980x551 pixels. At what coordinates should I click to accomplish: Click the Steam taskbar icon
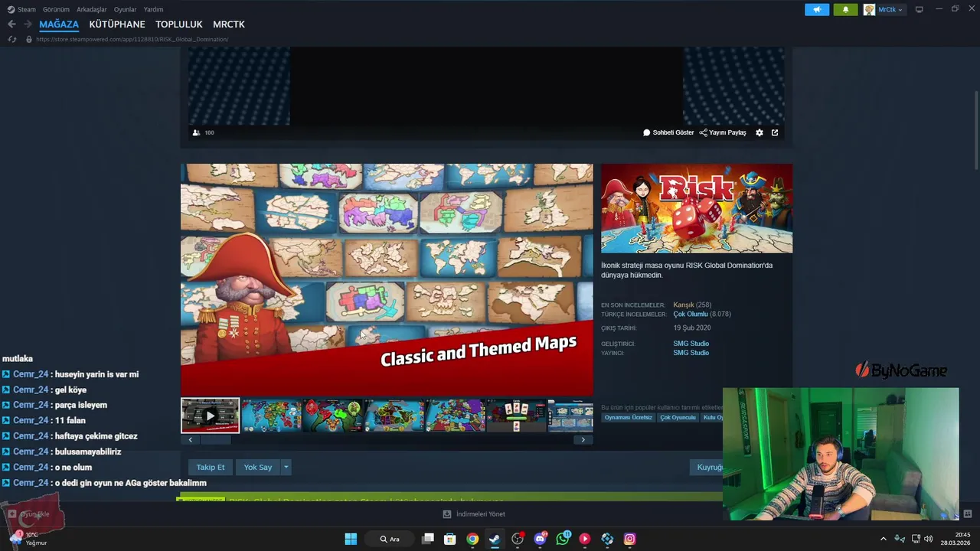pyautogui.click(x=495, y=539)
